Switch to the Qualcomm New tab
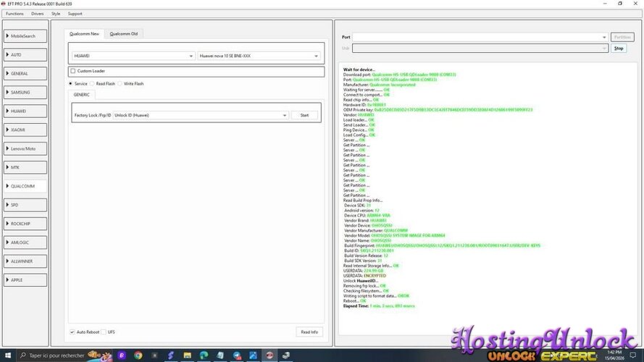The width and height of the screenshot is (644, 362). [84, 33]
